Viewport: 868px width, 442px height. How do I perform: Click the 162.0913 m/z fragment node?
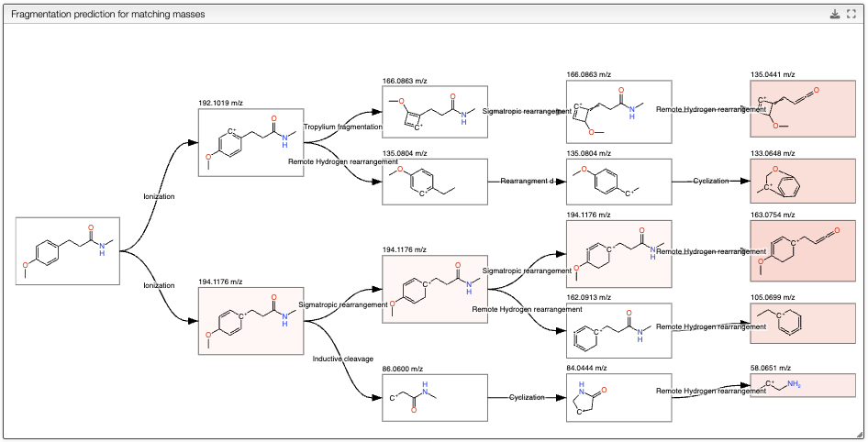(619, 330)
